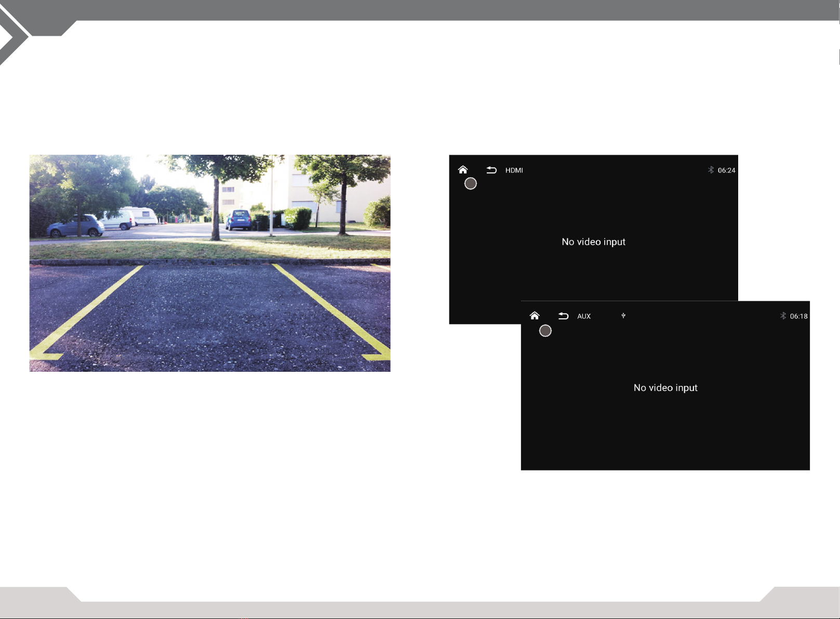Tap the USB icon on the AUX screen
Viewport: 840px width, 619px height.
(623, 316)
